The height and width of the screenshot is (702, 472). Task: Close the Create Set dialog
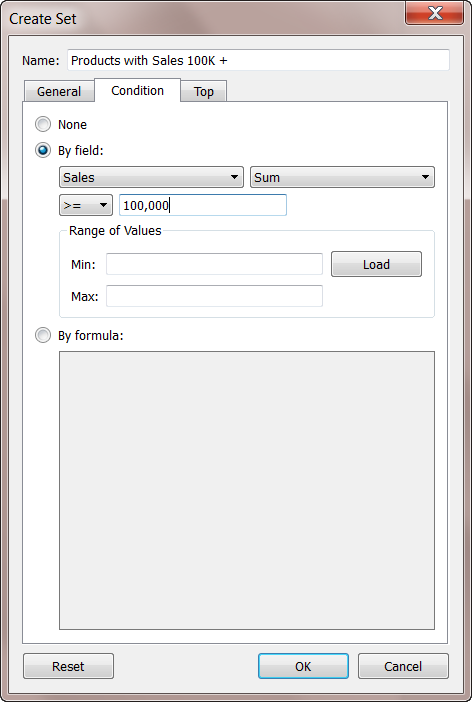point(434,13)
